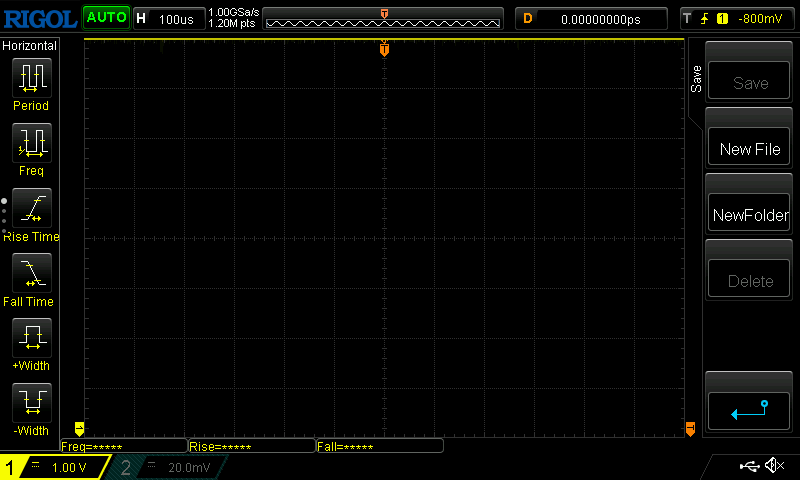Click the yellow channel 1 ground marker at left
The height and width of the screenshot is (480, 800).
coord(79,428)
